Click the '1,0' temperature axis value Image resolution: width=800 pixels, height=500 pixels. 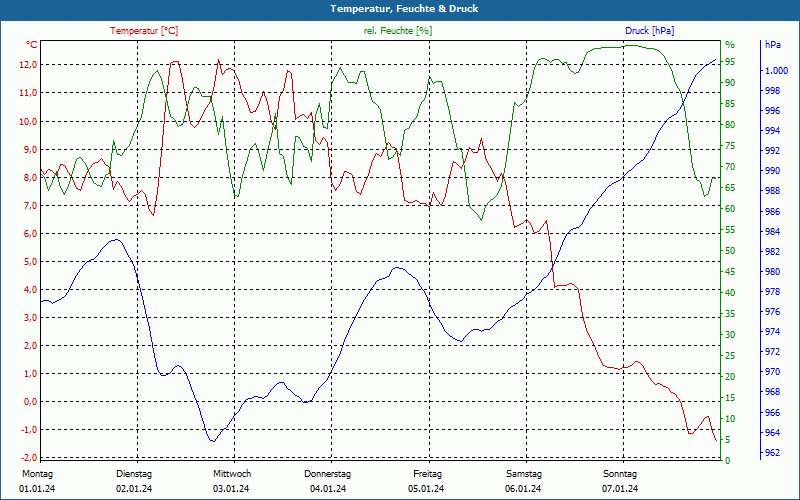[x=30, y=373]
